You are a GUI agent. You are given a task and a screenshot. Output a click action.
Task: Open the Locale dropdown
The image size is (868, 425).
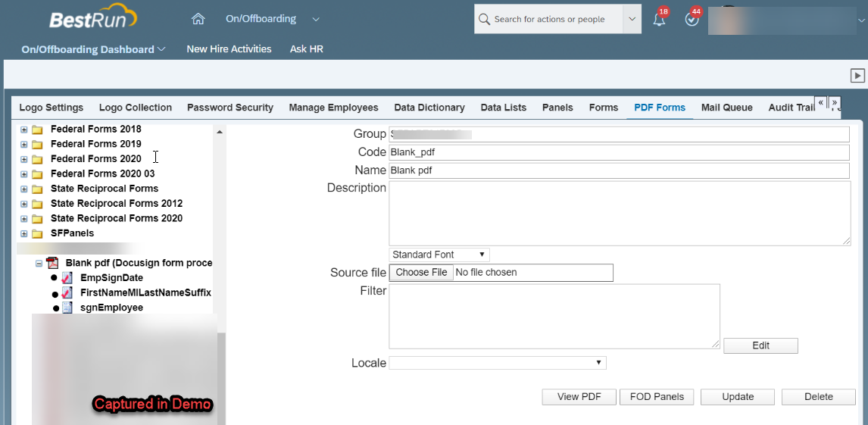coord(498,363)
